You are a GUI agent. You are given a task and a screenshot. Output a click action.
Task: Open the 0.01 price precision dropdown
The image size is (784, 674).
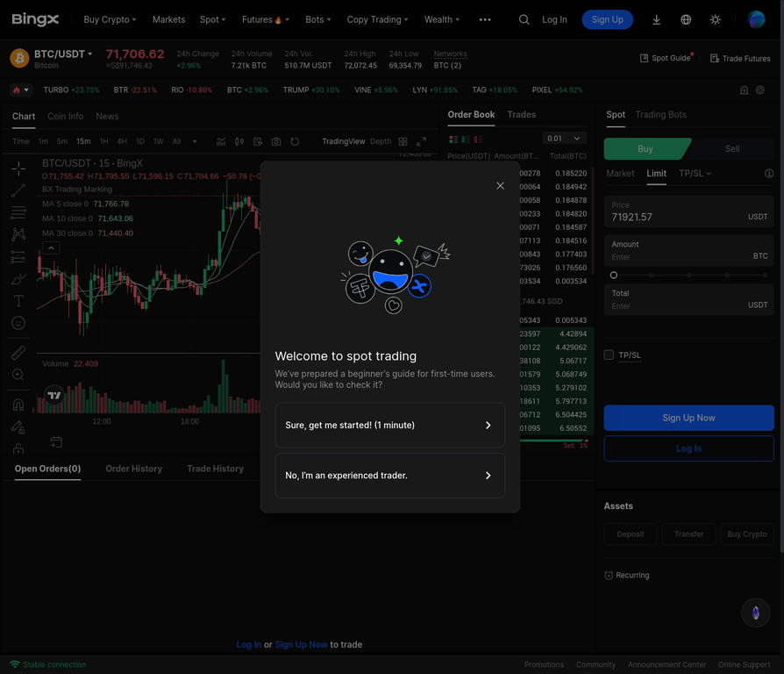tap(564, 139)
